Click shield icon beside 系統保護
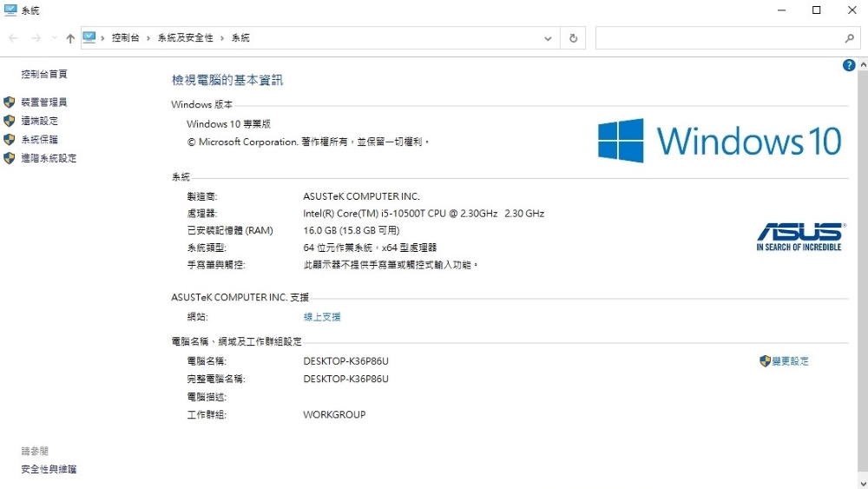 point(9,140)
